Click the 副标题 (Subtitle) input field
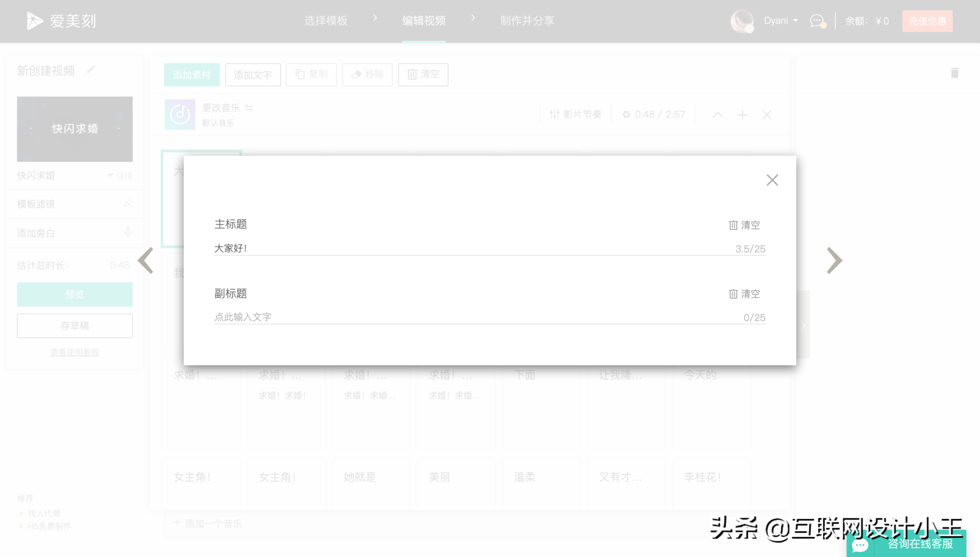980x557 pixels. point(489,317)
